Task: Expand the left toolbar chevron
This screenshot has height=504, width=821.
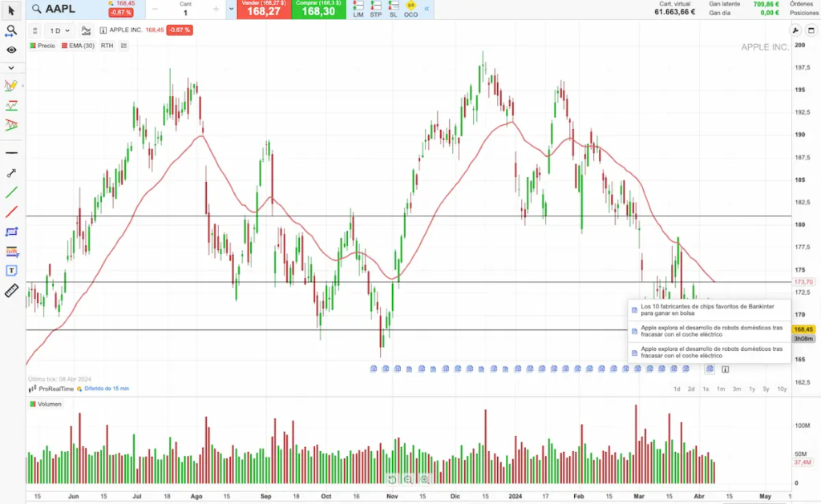Action: [11, 67]
